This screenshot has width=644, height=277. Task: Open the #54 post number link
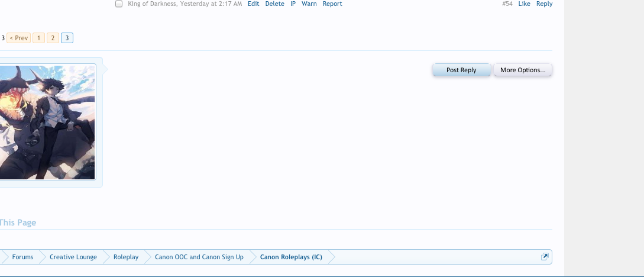pos(507,4)
